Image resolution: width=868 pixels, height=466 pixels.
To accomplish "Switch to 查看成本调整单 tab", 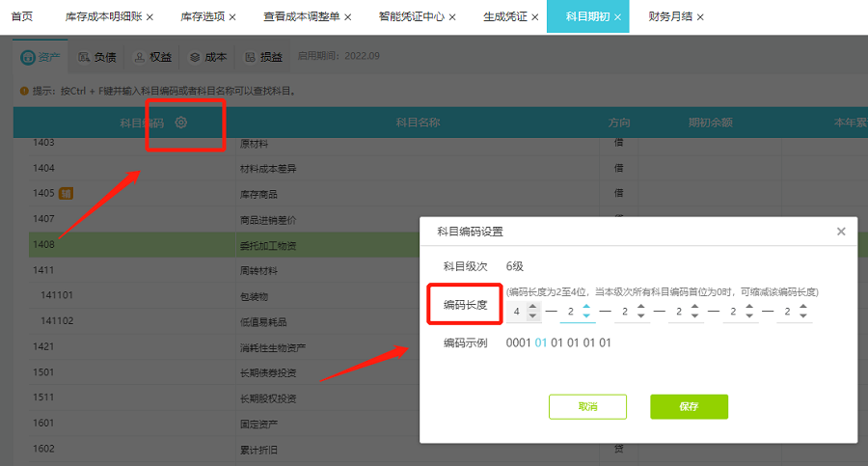I will coord(302,16).
